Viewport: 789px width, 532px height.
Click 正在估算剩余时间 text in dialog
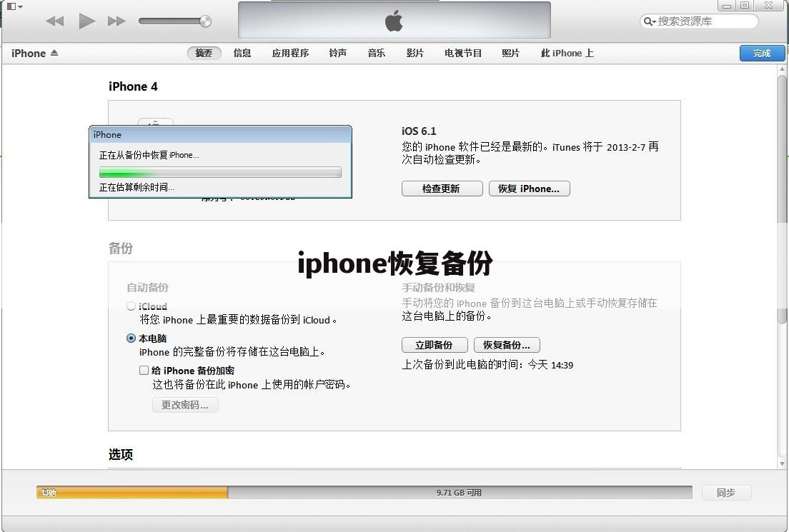pyautogui.click(x=137, y=187)
